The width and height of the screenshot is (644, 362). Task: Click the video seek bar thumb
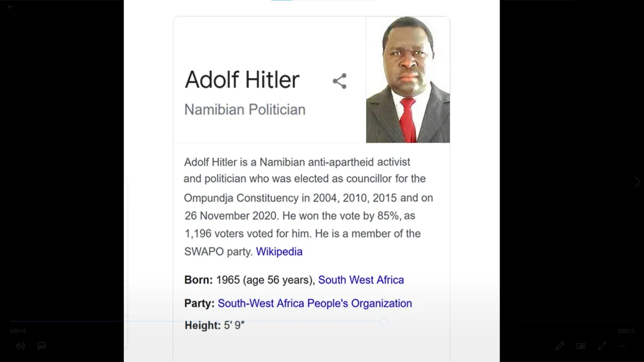[x=384, y=321]
